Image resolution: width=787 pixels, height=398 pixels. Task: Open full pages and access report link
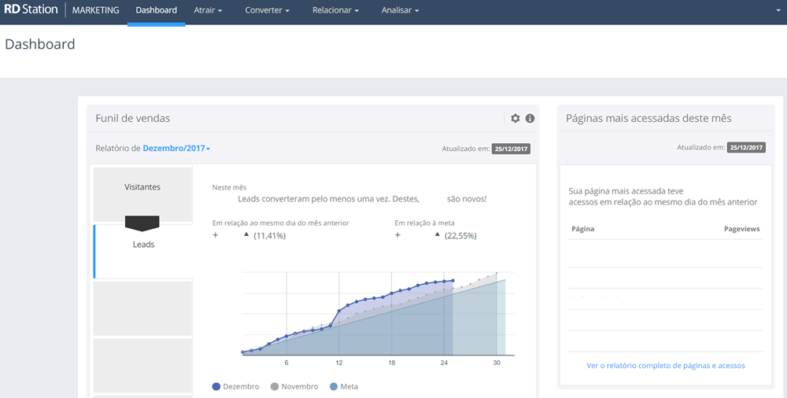666,366
